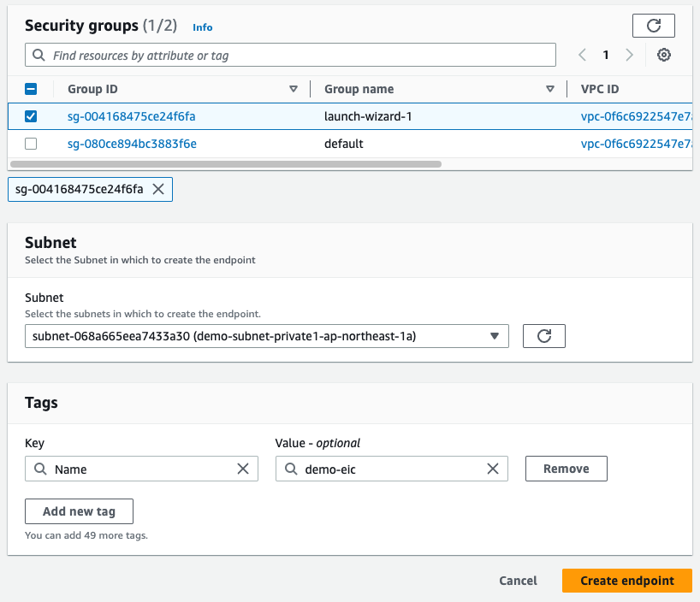This screenshot has width=700, height=602.
Task: Toggle the select-all security groups checkbox
Action: pyautogui.click(x=31, y=89)
